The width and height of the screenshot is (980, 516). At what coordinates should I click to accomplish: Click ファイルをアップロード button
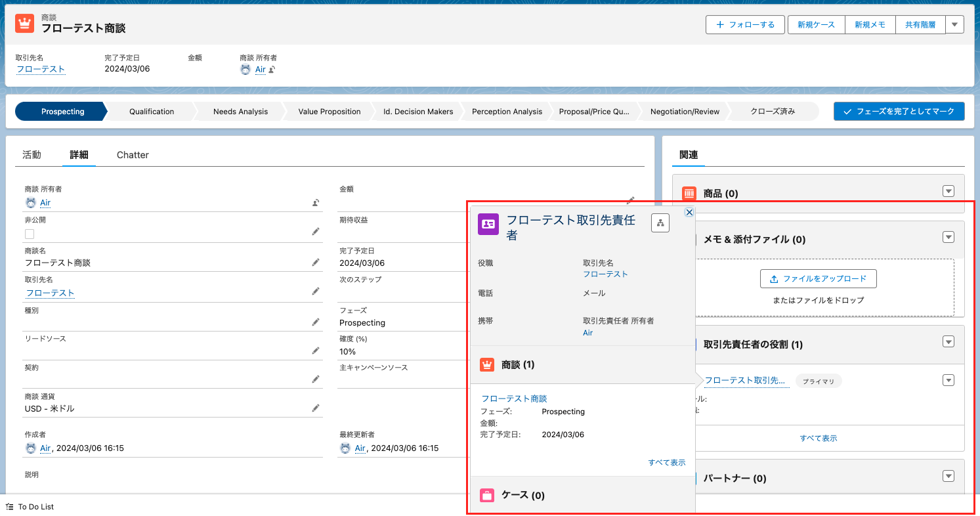coord(819,278)
